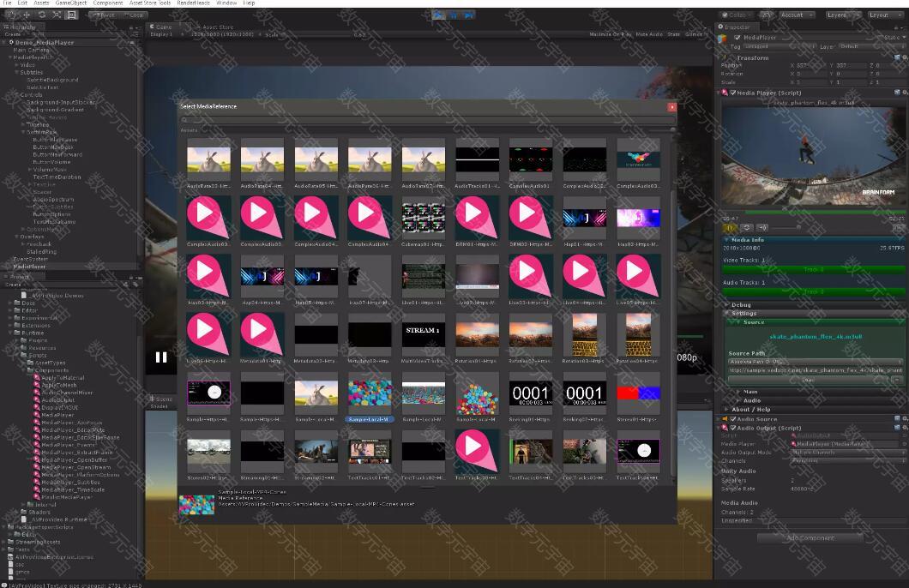The image size is (909, 588).
Task: Click video Track 0 button
Action: click(x=813, y=269)
